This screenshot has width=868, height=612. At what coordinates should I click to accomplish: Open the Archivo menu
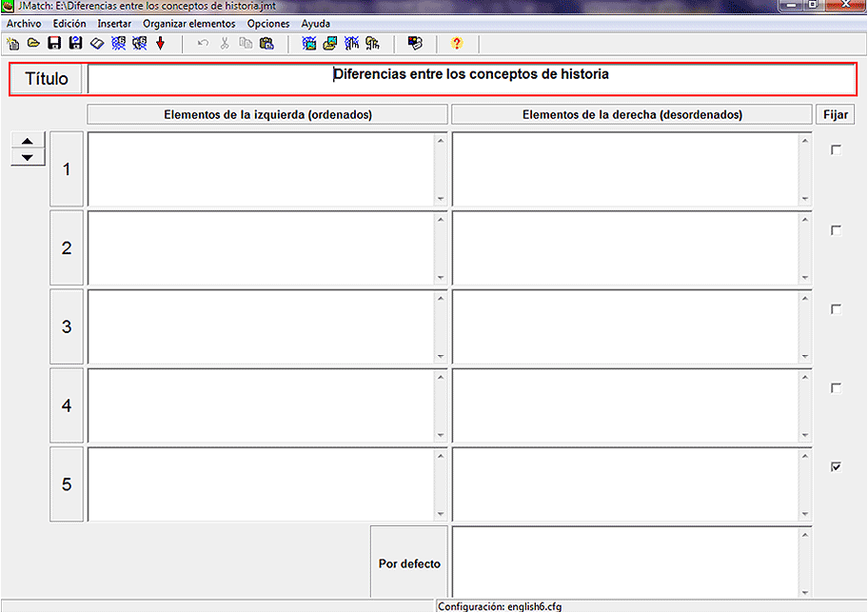click(24, 24)
